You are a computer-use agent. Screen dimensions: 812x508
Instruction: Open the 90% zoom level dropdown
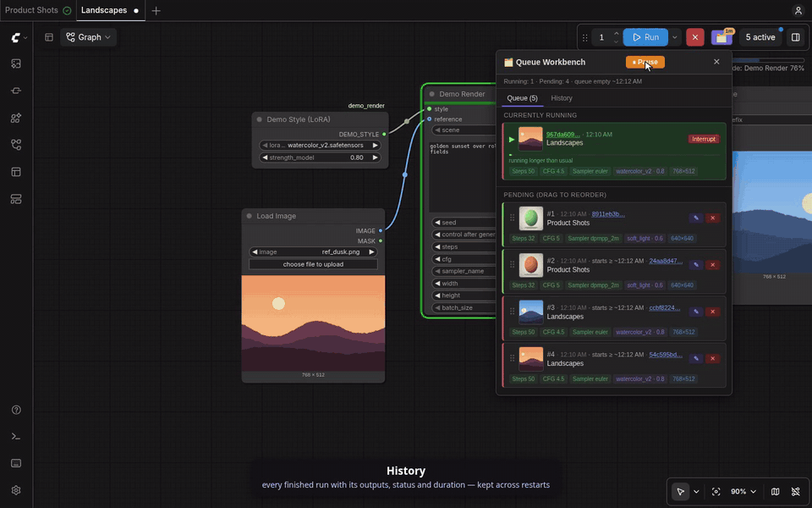(743, 491)
